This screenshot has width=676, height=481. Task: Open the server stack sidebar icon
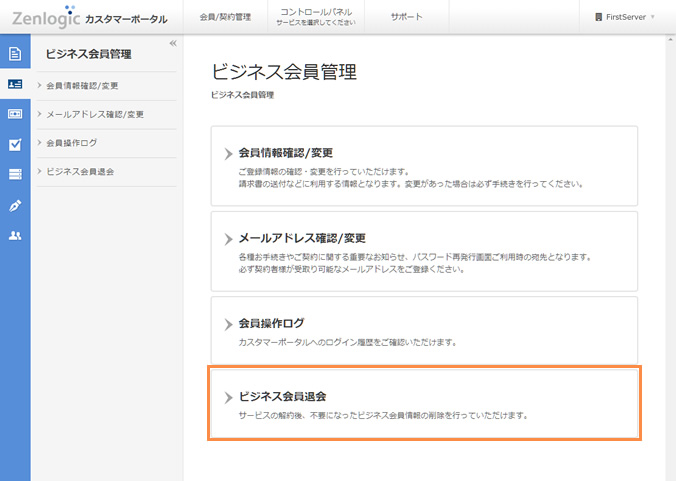pyautogui.click(x=15, y=175)
